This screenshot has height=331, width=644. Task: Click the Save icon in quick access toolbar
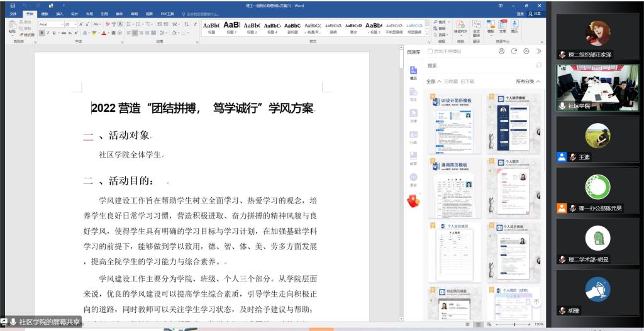click(x=13, y=6)
